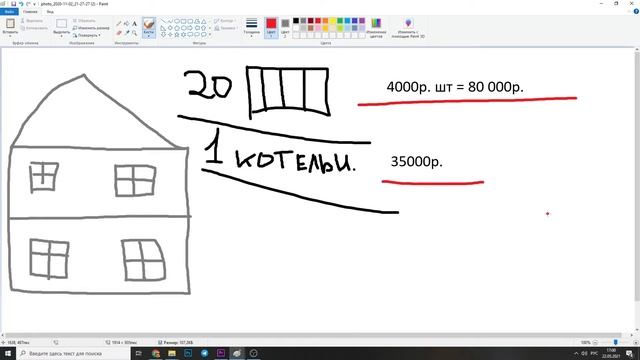Screen dimensions: 640x360
Task: Select the right arrow shape in Shapes gallery
Action: (190, 28)
